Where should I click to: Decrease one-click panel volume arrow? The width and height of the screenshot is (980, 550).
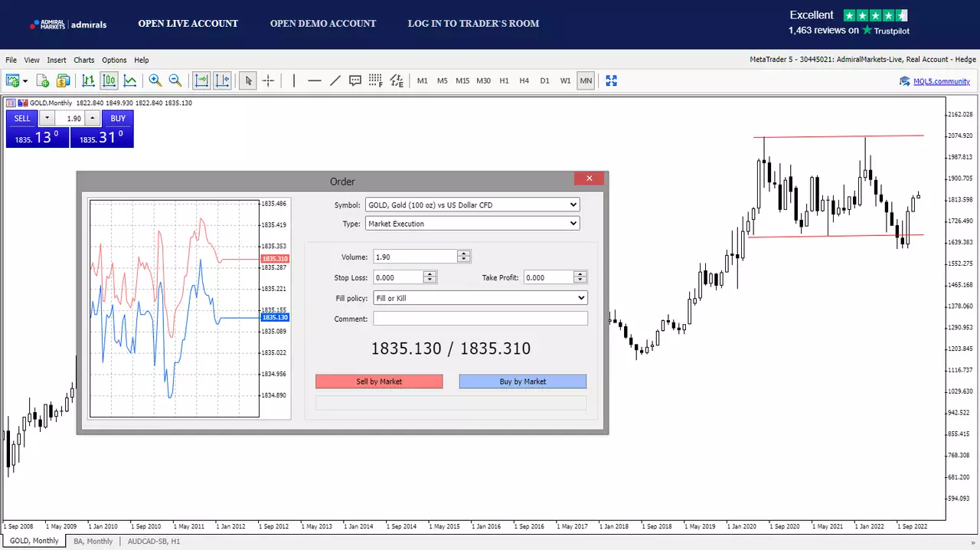[47, 119]
